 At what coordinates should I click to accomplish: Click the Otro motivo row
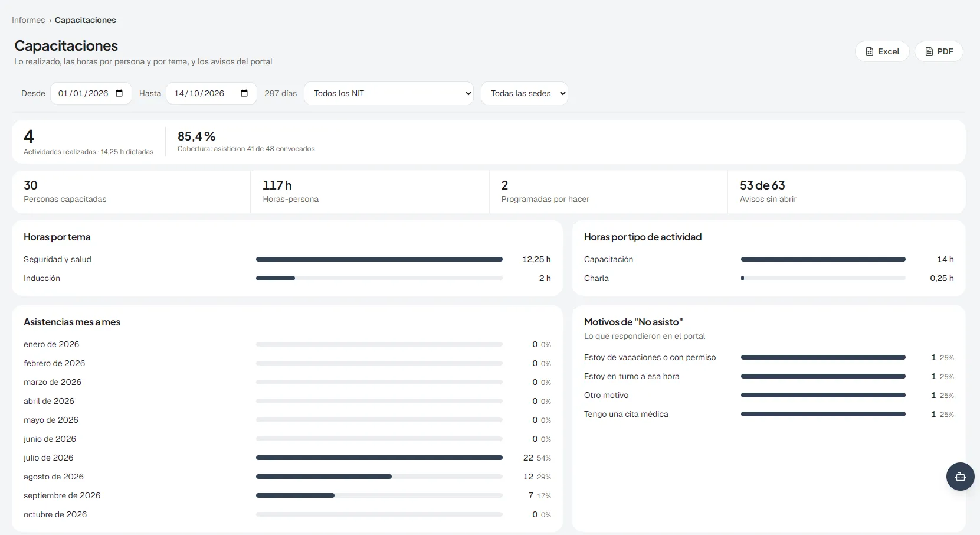tap(769, 395)
